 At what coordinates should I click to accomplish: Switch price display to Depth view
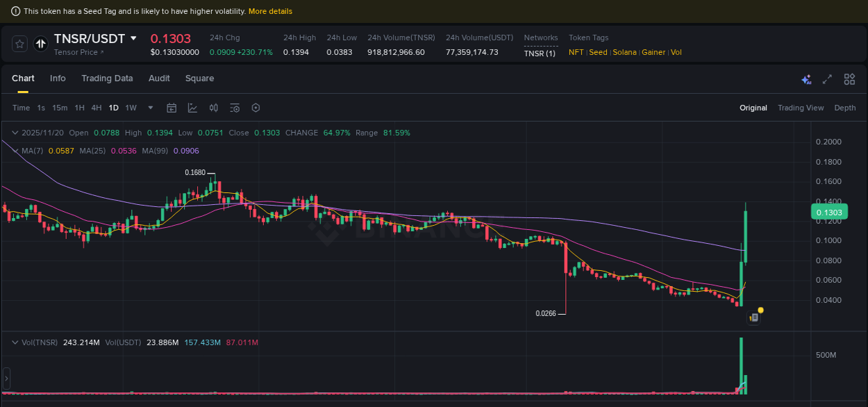pyautogui.click(x=845, y=108)
